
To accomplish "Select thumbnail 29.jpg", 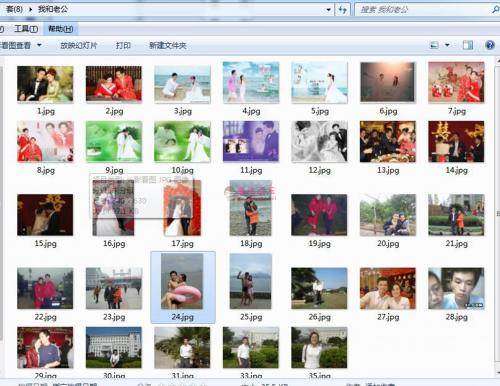I will (45, 347).
